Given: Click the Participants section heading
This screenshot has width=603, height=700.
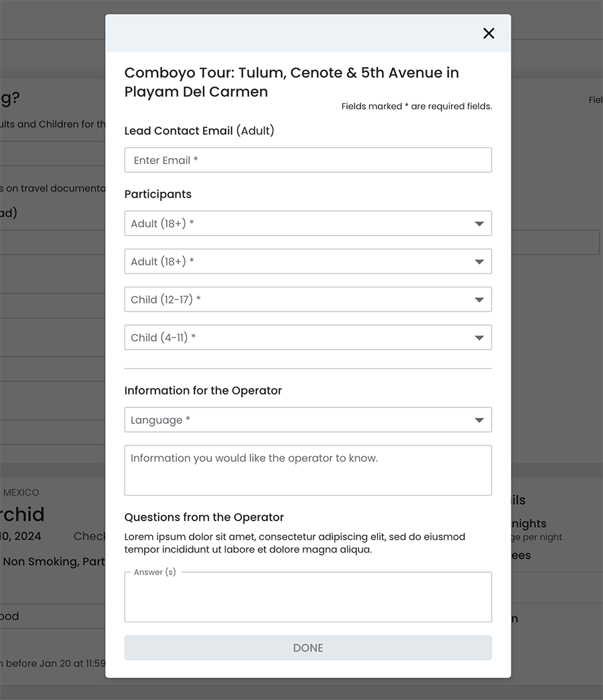Looking at the screenshot, I should 158,194.
